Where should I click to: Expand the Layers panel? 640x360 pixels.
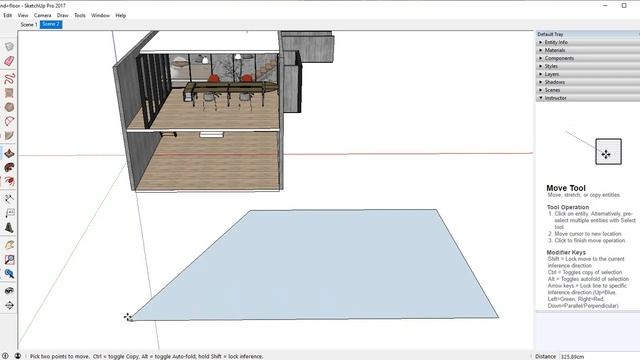coord(588,74)
